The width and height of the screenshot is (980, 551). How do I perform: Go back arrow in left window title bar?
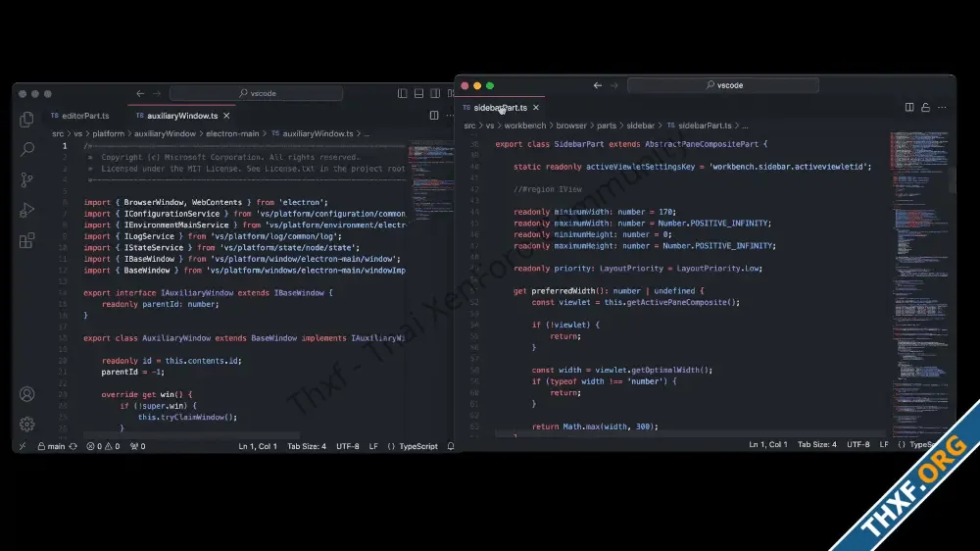[x=140, y=93]
